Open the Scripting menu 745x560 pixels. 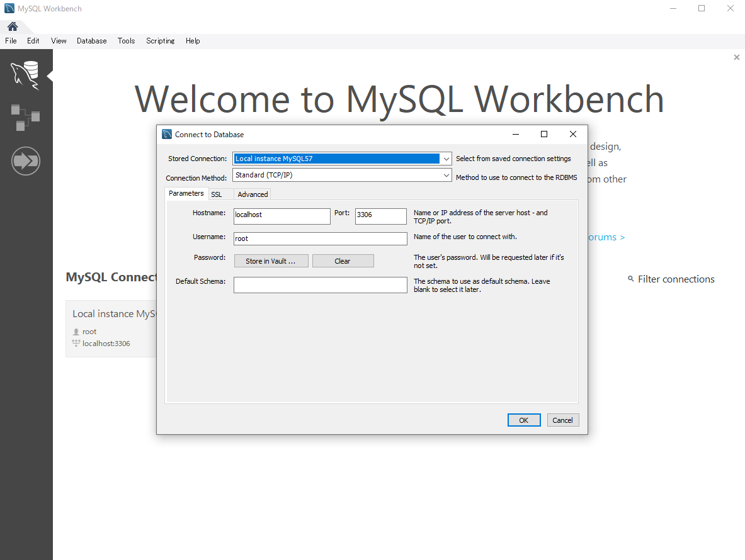(160, 41)
